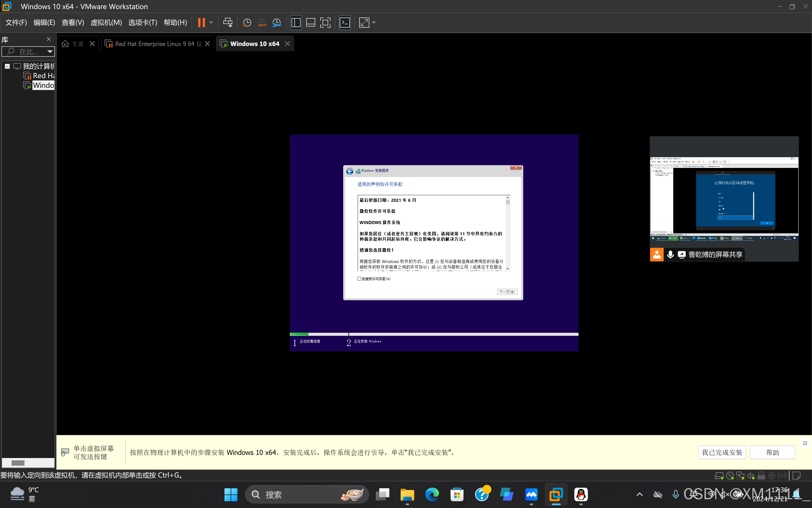Open the snapshot manager
This screenshot has width=812, height=508.
277,23
